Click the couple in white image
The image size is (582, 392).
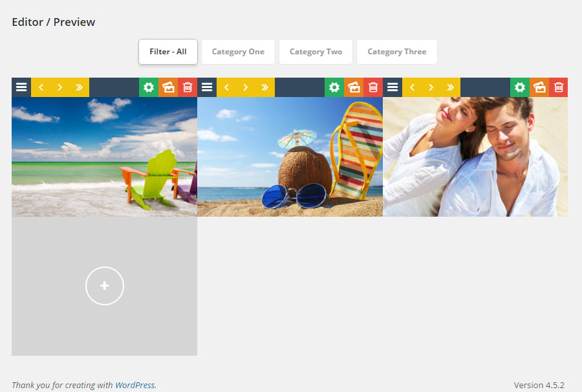pos(475,157)
